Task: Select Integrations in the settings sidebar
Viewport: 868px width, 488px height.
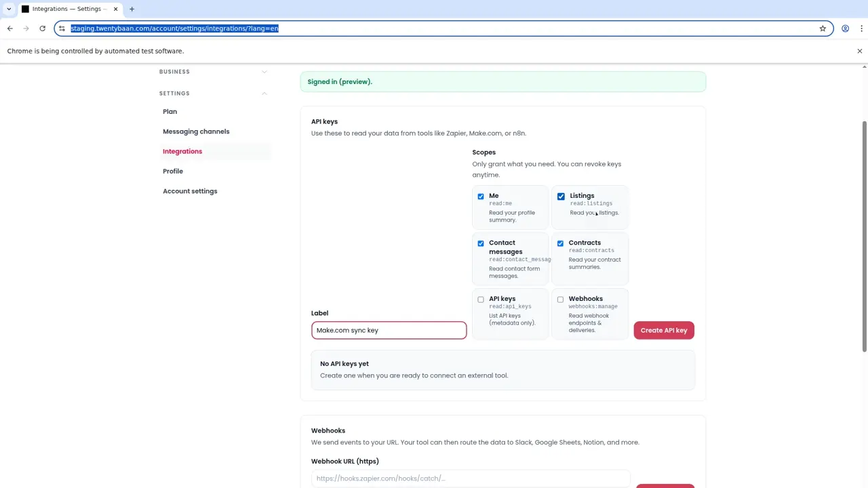Action: pos(182,151)
